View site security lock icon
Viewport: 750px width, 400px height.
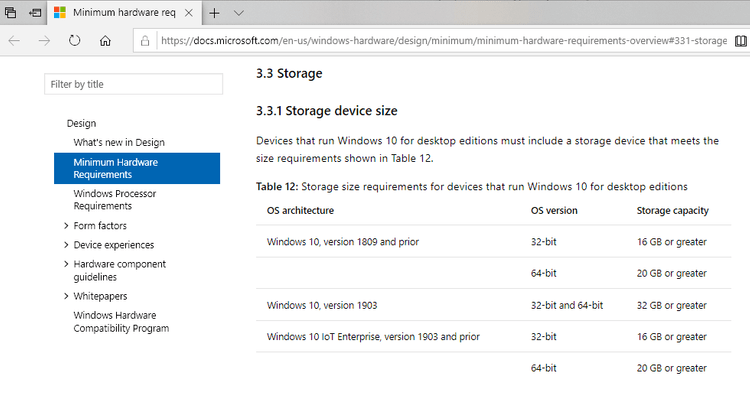[145, 41]
